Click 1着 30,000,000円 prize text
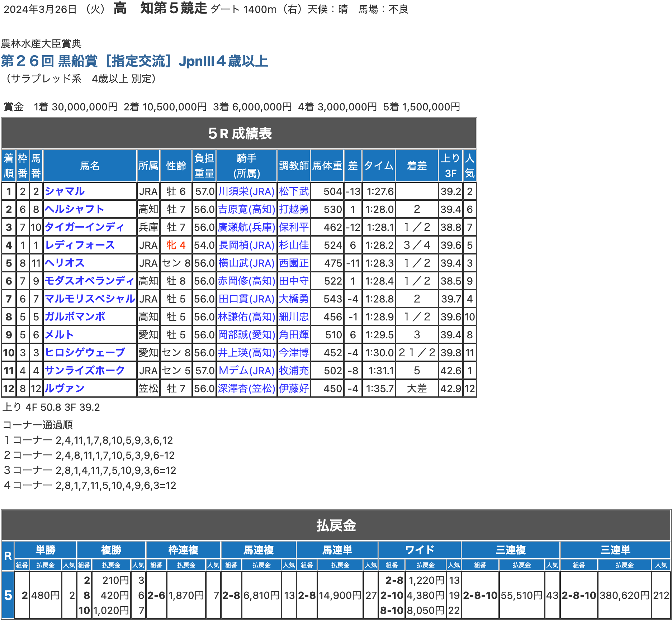 click(76, 107)
